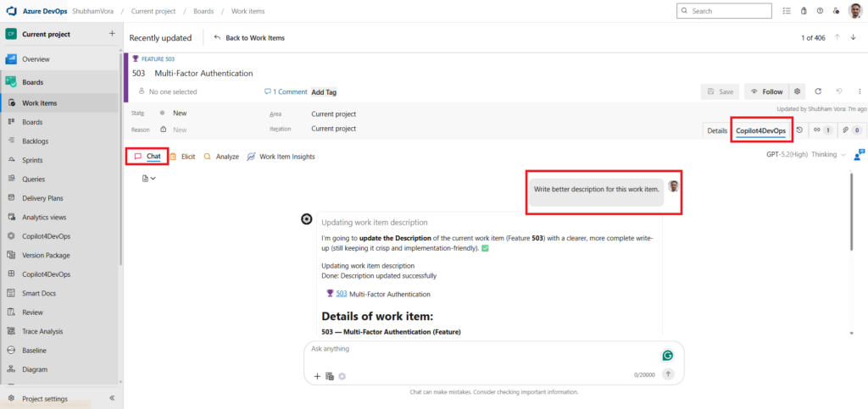Switch to the Copilot4DevOps tab
Image resolution: width=868 pixels, height=409 pixels.
coord(760,130)
